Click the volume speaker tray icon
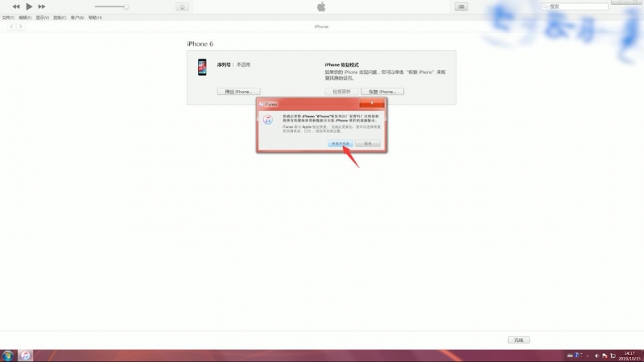Screen dimensions: 644x362 pyautogui.click(x=597, y=356)
